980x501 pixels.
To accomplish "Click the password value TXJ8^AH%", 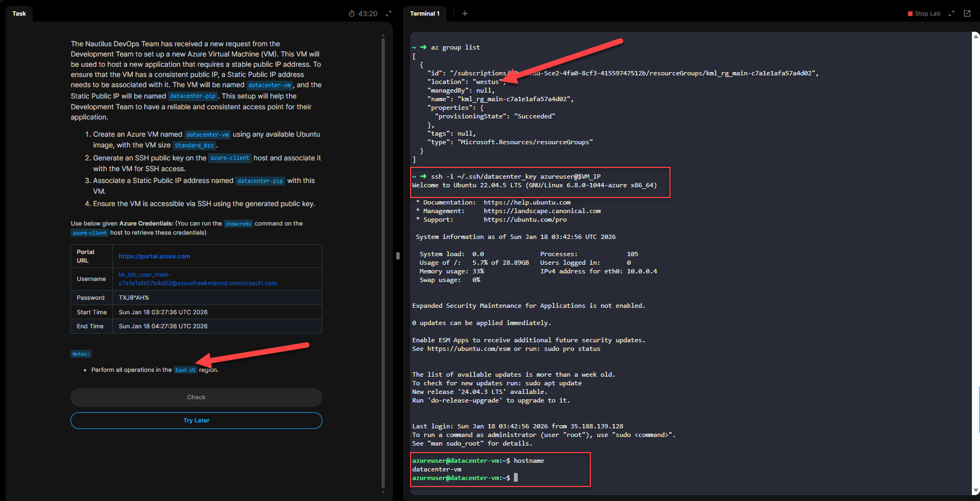I will tap(134, 298).
